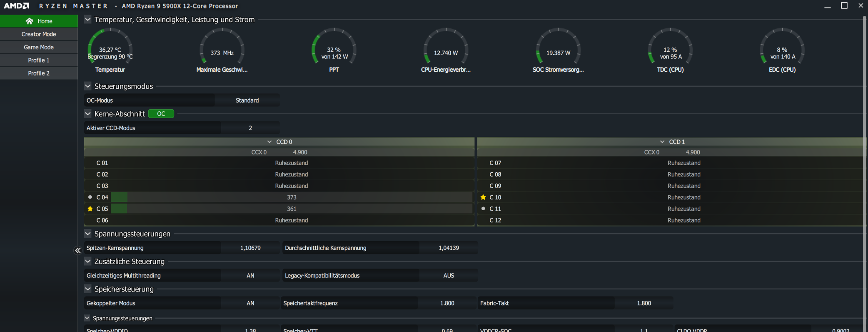Open Profile 2

pos(39,73)
